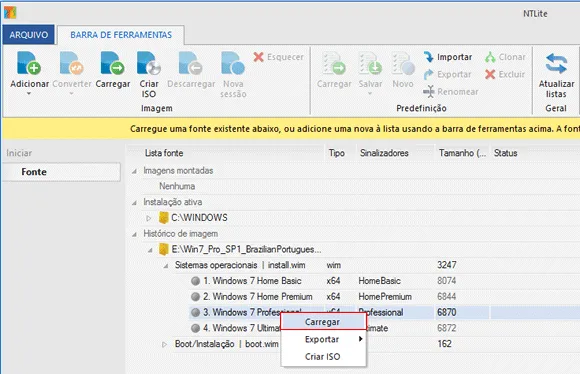580x374 pixels.
Task: Click the NTLite app logo icon
Action: (x=10, y=13)
